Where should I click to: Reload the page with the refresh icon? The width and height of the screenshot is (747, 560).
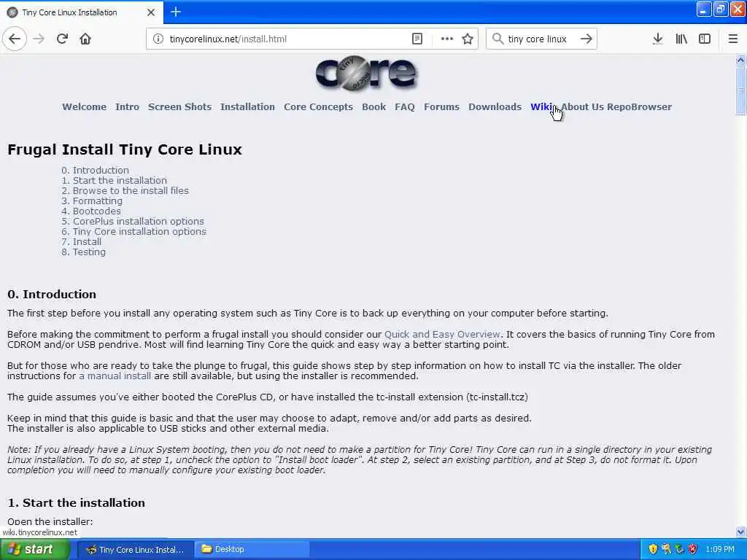click(x=62, y=39)
